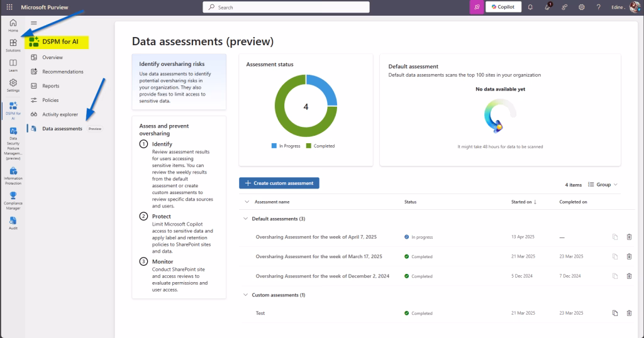Collapse Default assessments (3) group
Viewport: 644px width, 338px height.
(246, 219)
